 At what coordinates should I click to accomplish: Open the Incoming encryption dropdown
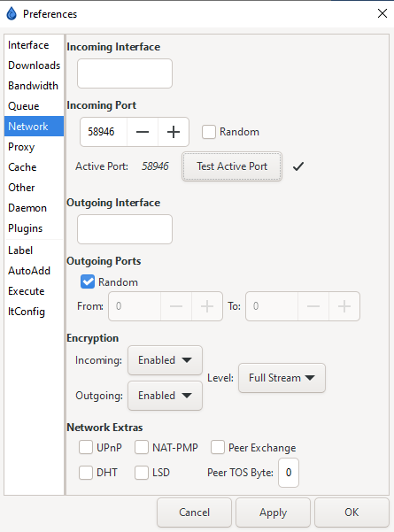[x=165, y=360]
